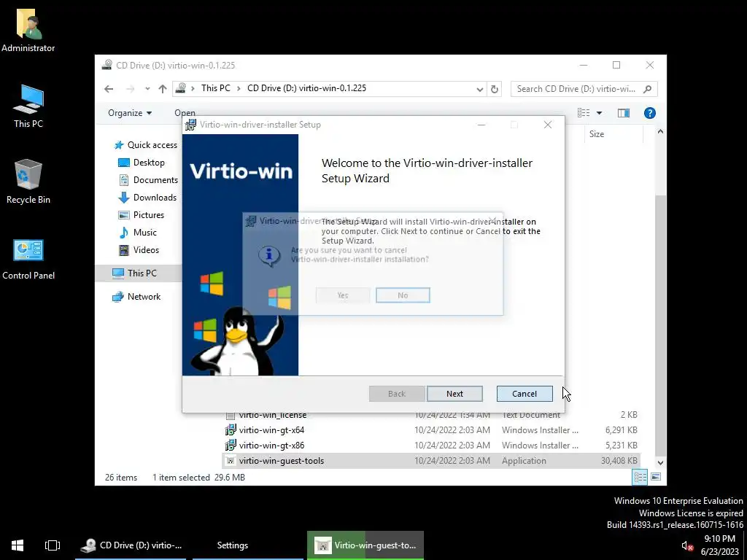Click the search magnifier icon
This screenshot has width=747, height=560.
[647, 89]
